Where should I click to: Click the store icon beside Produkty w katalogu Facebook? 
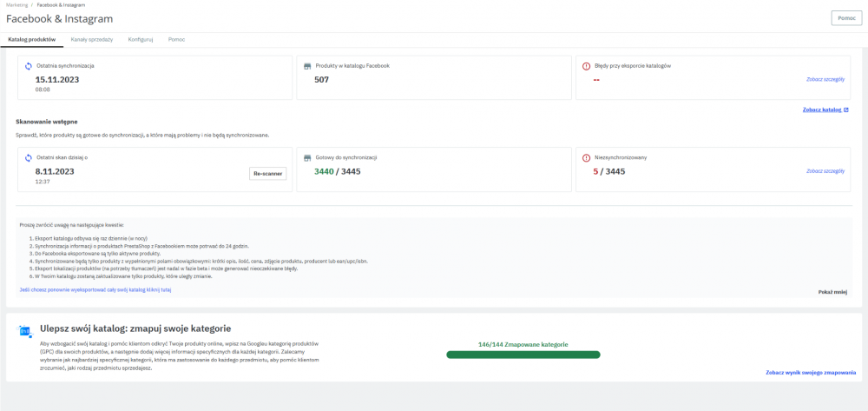click(x=308, y=66)
